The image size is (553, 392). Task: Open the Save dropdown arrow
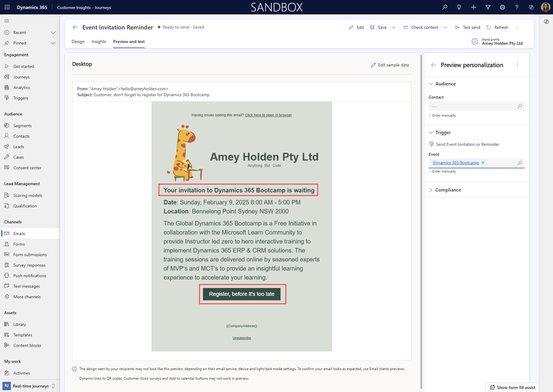[394, 28]
